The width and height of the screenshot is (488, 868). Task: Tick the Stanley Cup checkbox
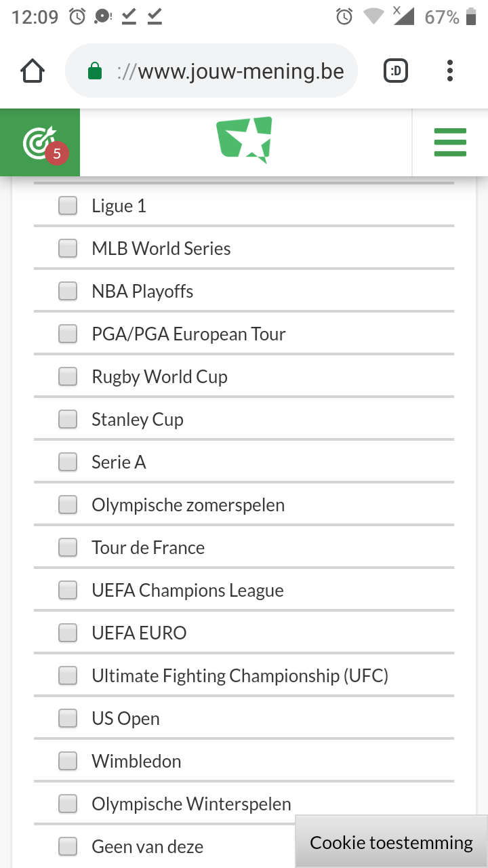68,419
